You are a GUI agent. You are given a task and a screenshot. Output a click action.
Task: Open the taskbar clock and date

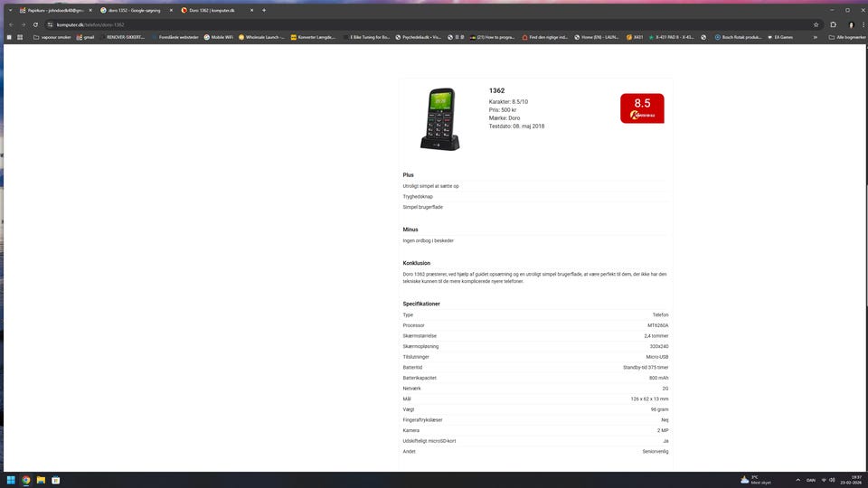click(853, 480)
